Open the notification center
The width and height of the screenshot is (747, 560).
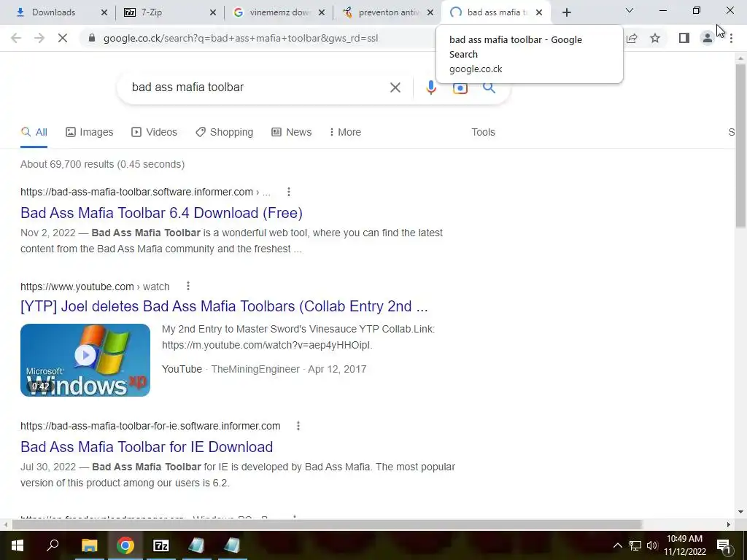tap(724, 546)
